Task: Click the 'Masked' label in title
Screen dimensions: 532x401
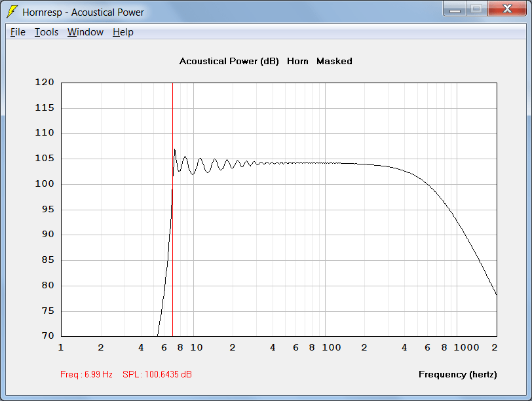Action: tap(334, 62)
